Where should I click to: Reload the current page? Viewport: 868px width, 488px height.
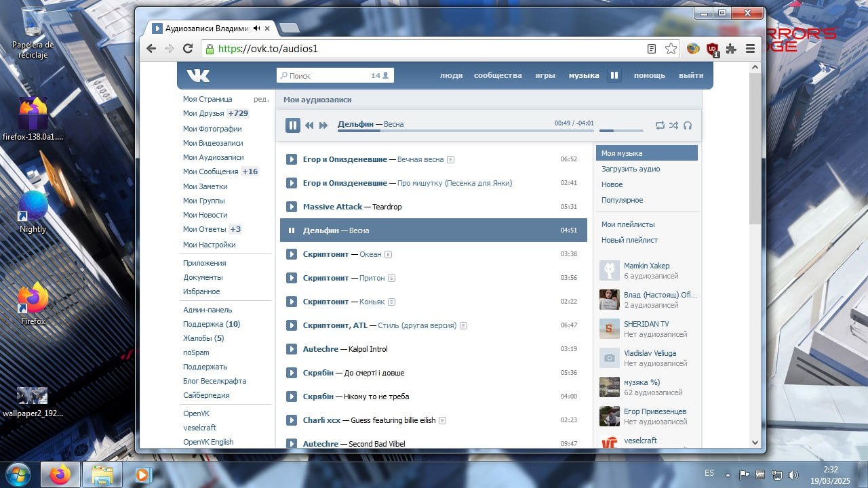tap(188, 49)
